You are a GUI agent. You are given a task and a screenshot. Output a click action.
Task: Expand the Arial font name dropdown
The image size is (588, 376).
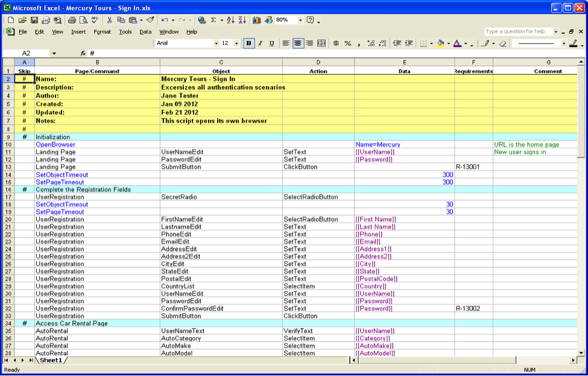click(216, 43)
